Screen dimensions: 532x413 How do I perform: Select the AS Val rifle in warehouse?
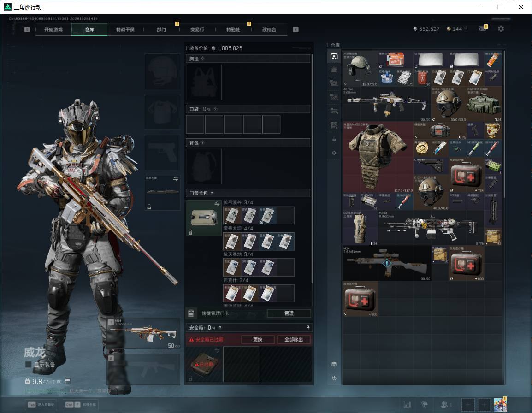click(387, 104)
